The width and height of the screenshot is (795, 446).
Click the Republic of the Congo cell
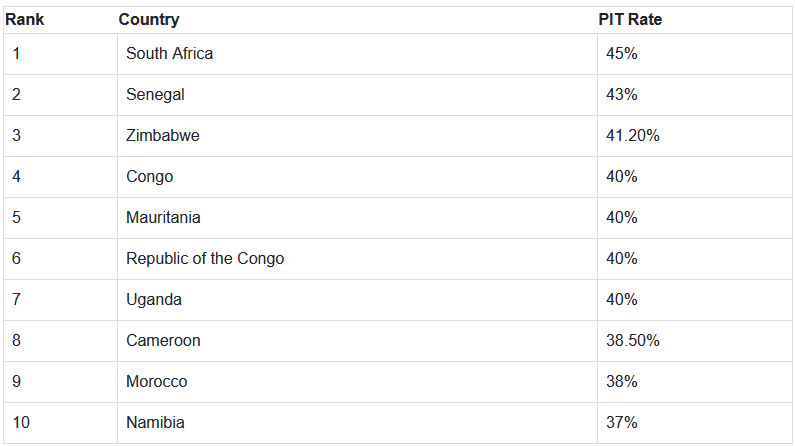click(205, 258)
